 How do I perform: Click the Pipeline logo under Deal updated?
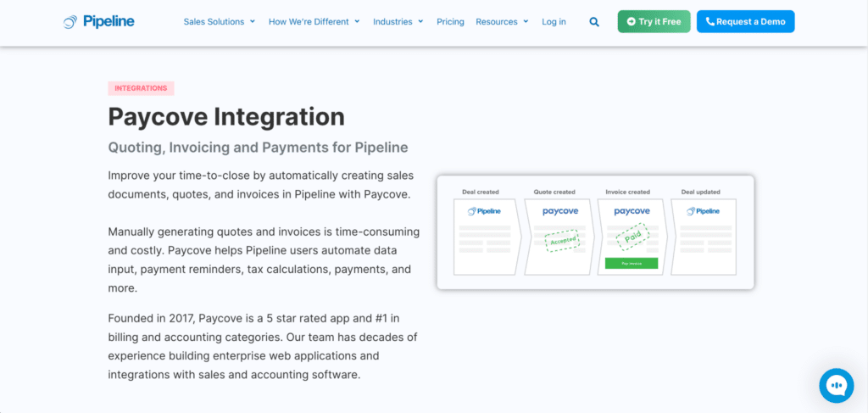(703, 211)
